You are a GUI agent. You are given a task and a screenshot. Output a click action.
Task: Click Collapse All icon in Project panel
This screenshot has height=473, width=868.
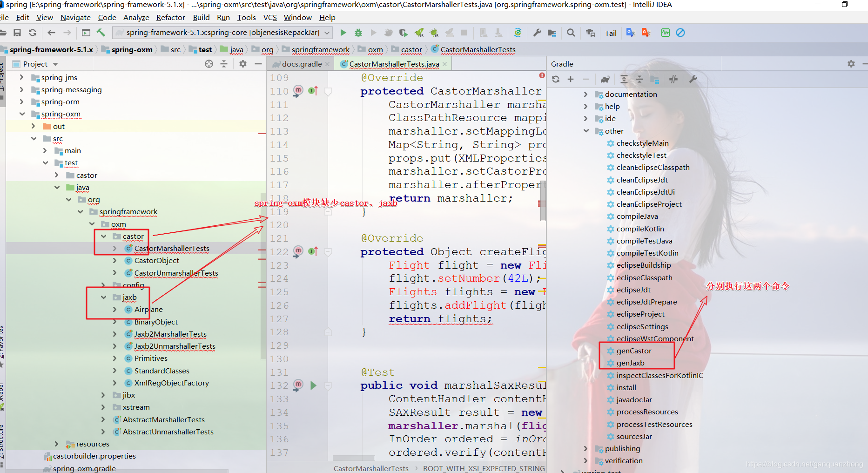pos(224,64)
